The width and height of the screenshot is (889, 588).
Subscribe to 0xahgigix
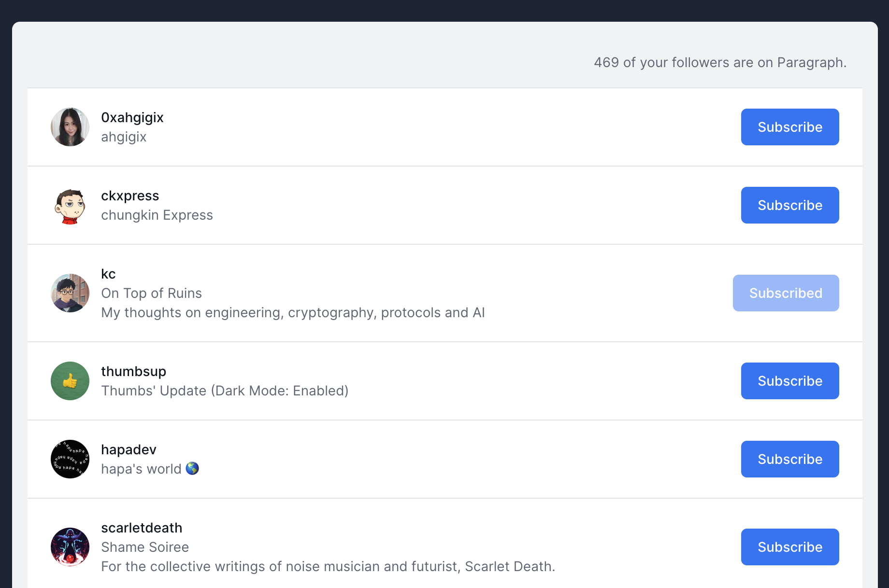[789, 127]
